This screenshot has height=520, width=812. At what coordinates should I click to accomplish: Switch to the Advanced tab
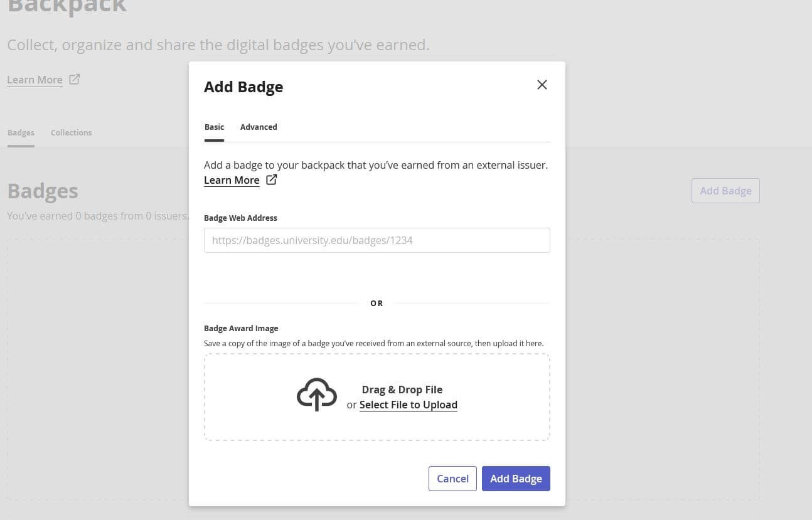coord(259,127)
